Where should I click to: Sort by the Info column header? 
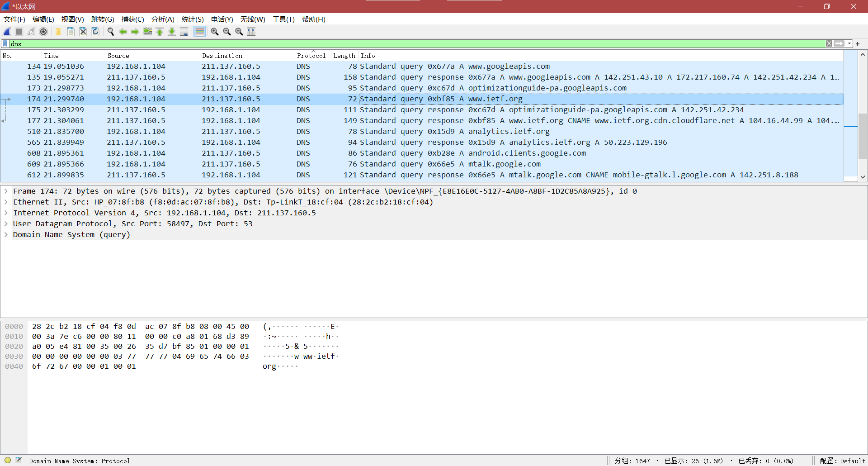click(601, 56)
